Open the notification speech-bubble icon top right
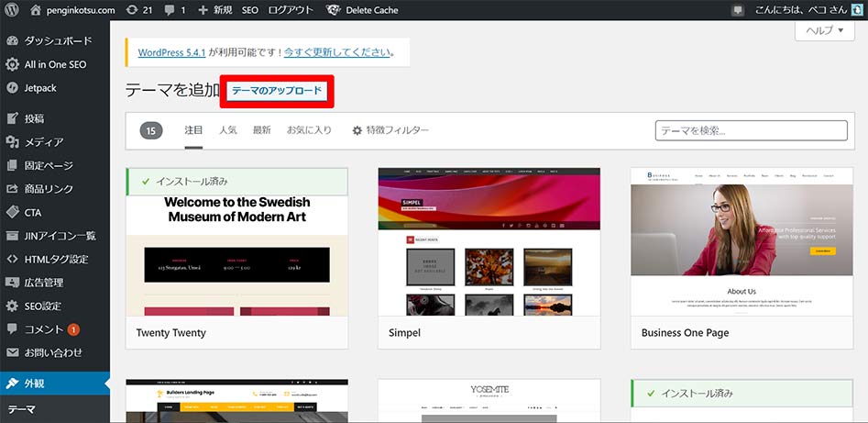Screen dimensions: 868x423 737,10
